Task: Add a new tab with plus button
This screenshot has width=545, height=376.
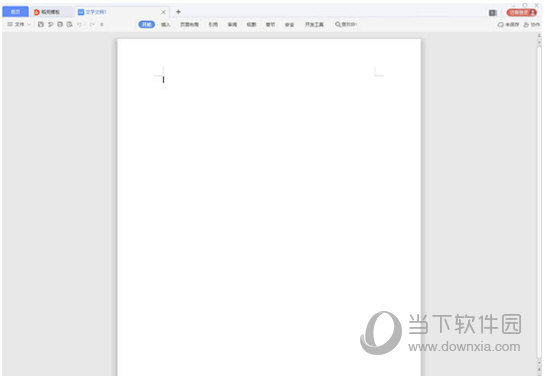Action: (178, 12)
